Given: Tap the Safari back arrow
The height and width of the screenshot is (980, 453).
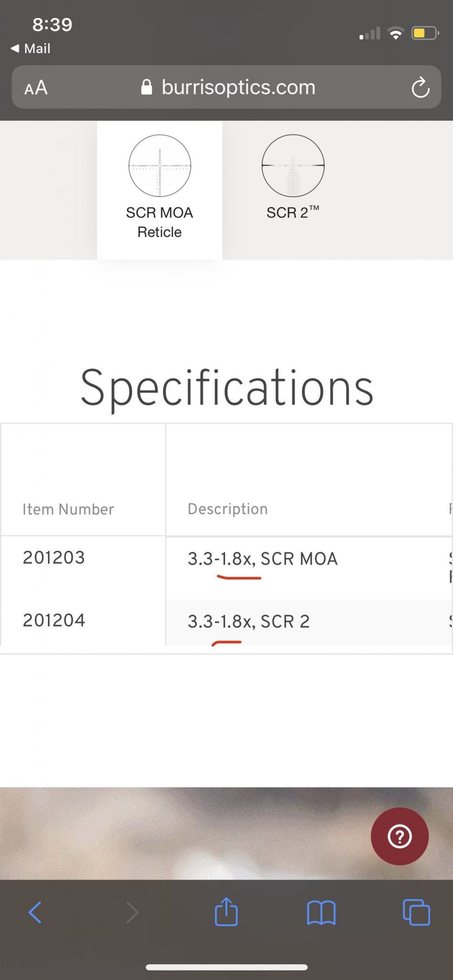Looking at the screenshot, I should point(35,912).
